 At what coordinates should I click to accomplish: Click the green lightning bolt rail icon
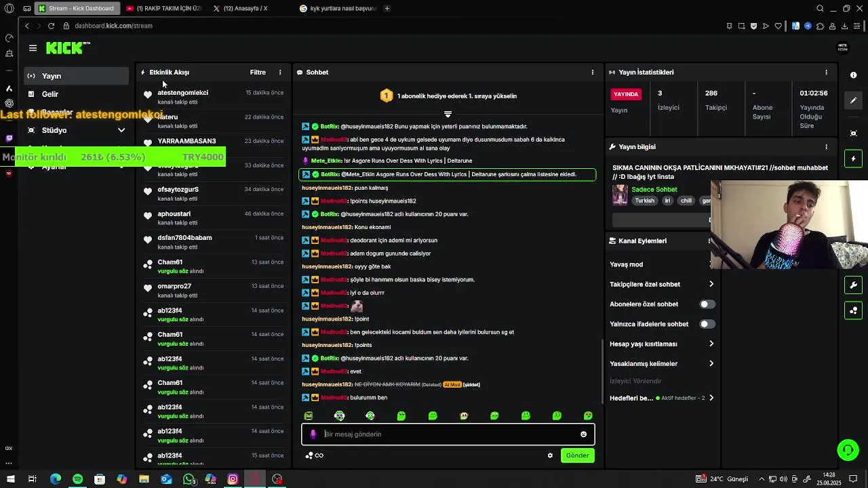(854, 159)
